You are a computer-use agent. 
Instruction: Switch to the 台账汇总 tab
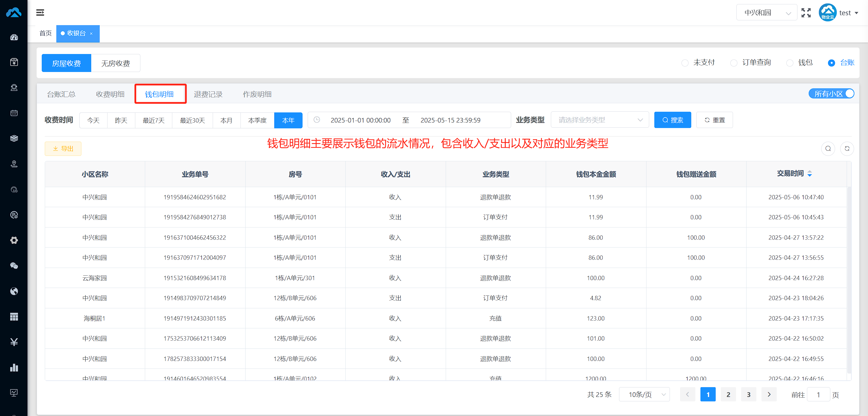point(61,94)
